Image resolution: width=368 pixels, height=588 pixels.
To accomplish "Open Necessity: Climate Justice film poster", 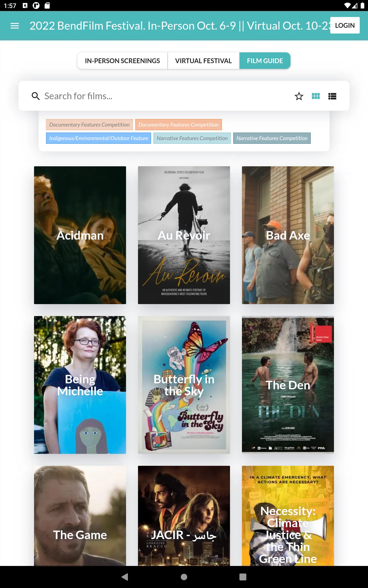I will pos(288,516).
